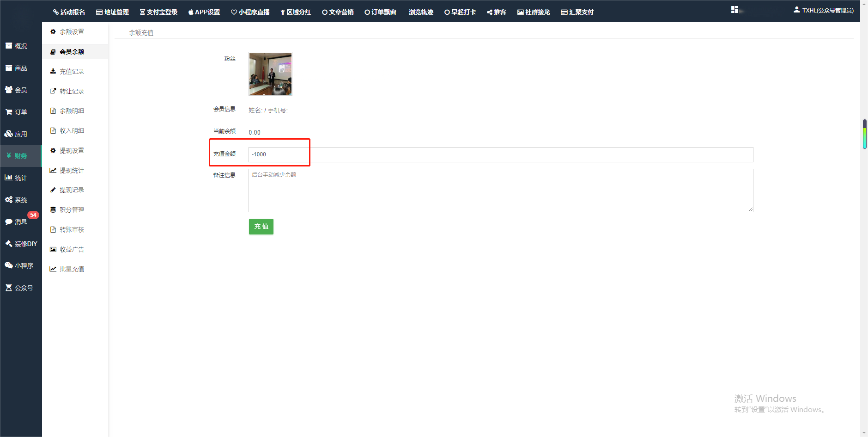Click the 充值金额 amount input field
868x437 pixels.
tap(500, 154)
